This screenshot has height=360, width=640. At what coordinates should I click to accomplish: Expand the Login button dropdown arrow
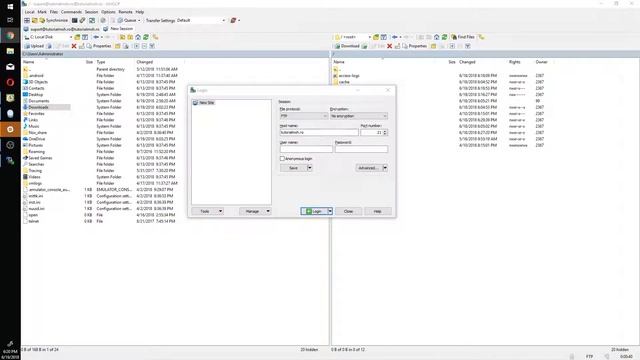330,211
